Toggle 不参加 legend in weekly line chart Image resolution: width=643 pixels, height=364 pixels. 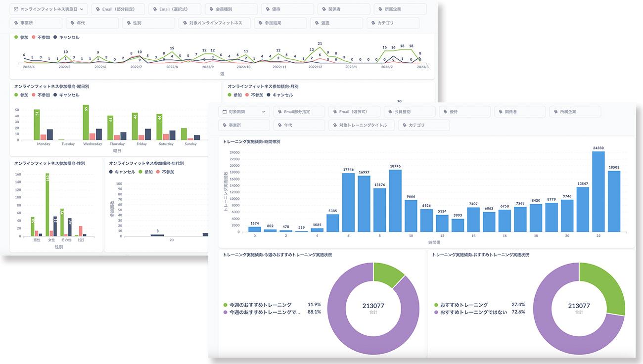point(41,37)
